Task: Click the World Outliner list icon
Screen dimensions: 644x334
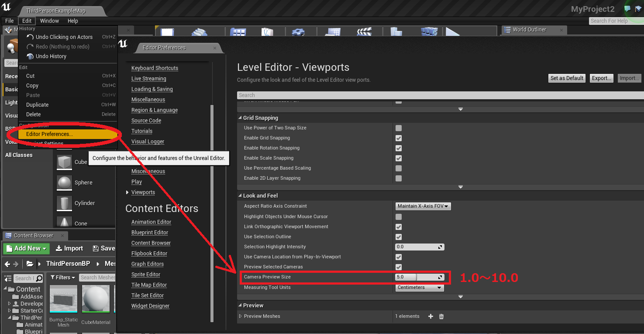Action: 507,30
